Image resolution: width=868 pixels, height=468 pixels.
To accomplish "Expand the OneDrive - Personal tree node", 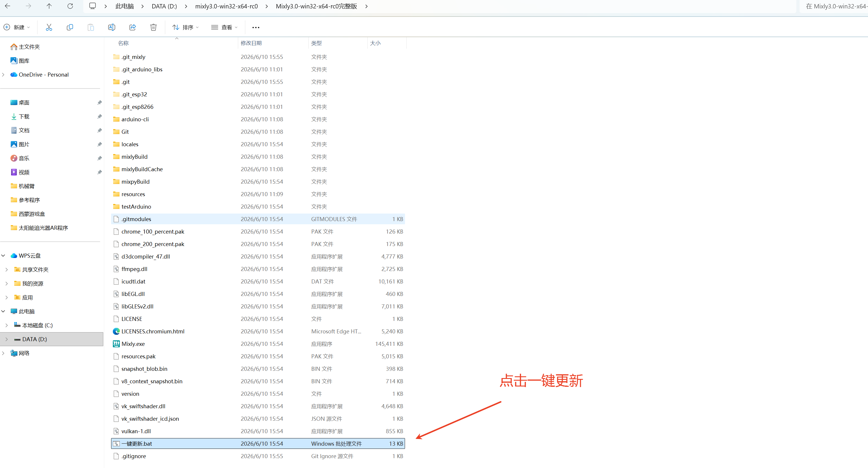I will pyautogui.click(x=3, y=75).
